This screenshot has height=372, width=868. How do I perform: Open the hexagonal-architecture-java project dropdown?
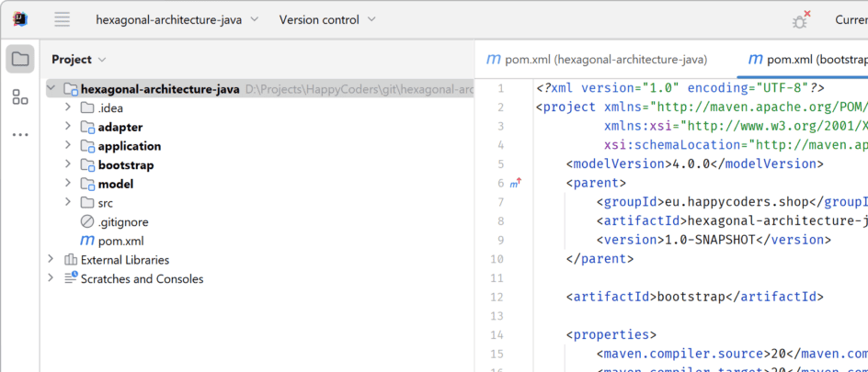pos(177,19)
